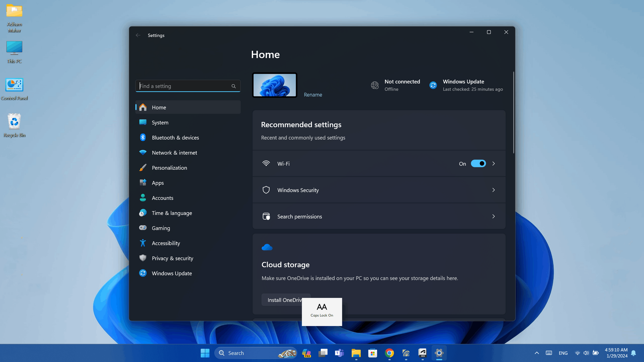
Task: Launch Google Chrome from the taskbar
Action: coord(389,353)
